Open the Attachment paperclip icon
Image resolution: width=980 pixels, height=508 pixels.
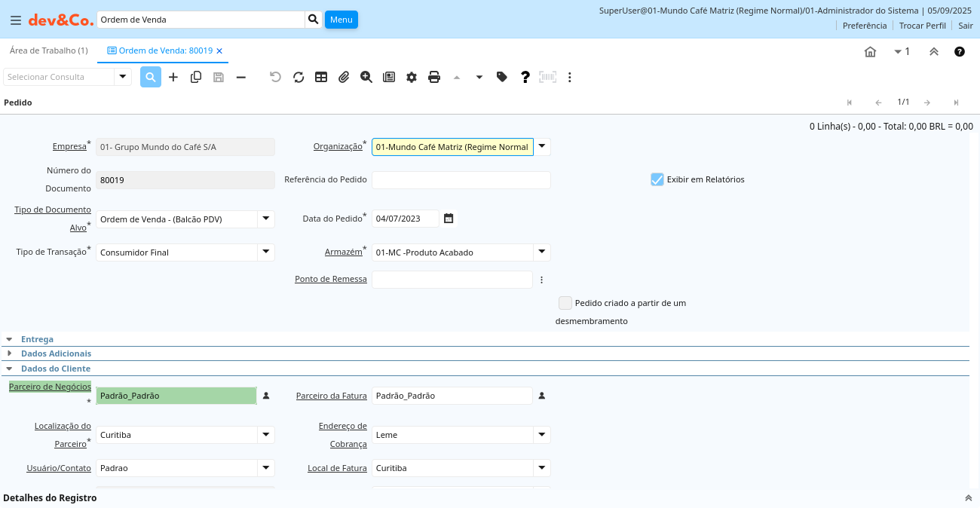coord(344,77)
